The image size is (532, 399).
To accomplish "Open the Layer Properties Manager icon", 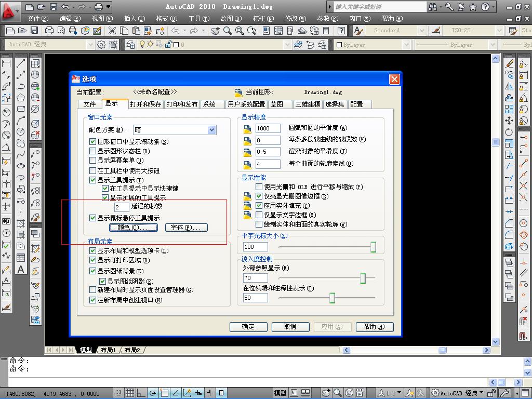I will [x=130, y=45].
